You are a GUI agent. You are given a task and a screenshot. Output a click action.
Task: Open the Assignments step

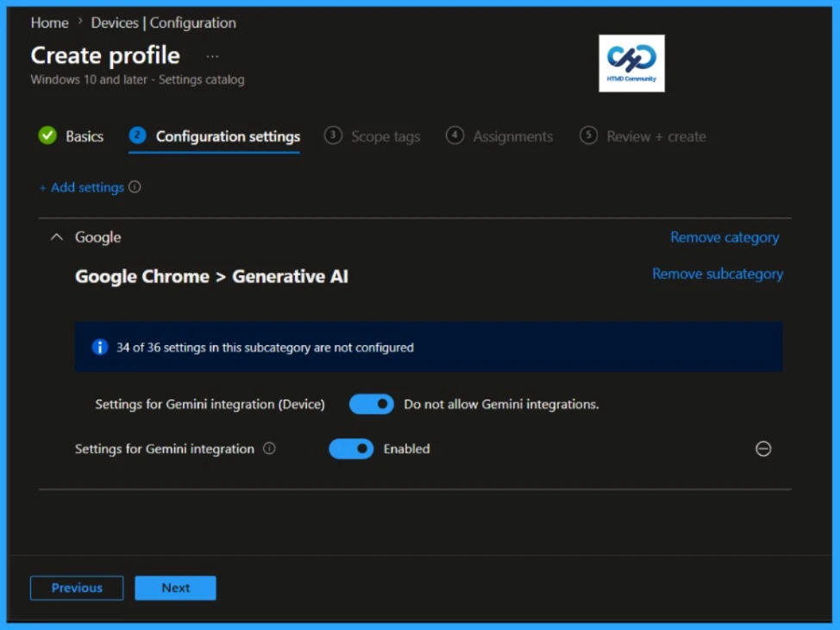click(499, 136)
